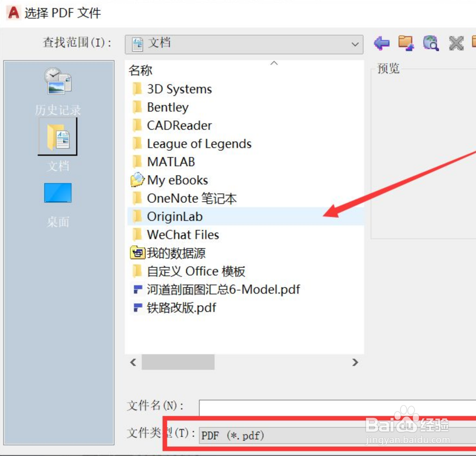The image size is (476, 456).
Task: Click the 名称 column header
Action: click(140, 70)
